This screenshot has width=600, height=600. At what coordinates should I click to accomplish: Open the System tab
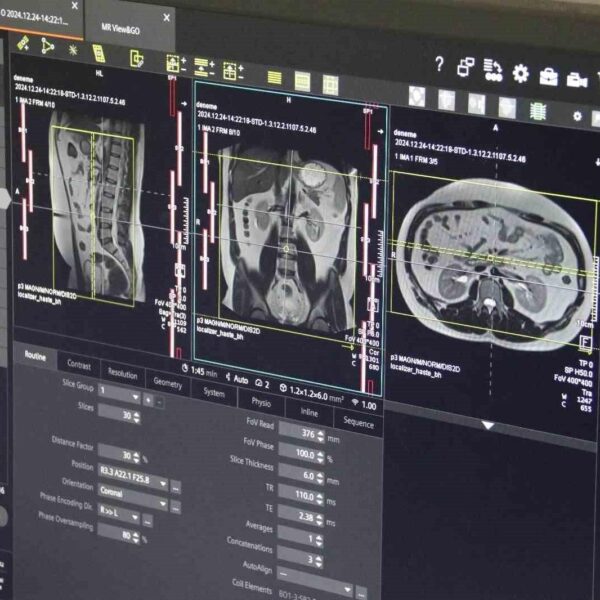coord(214,393)
